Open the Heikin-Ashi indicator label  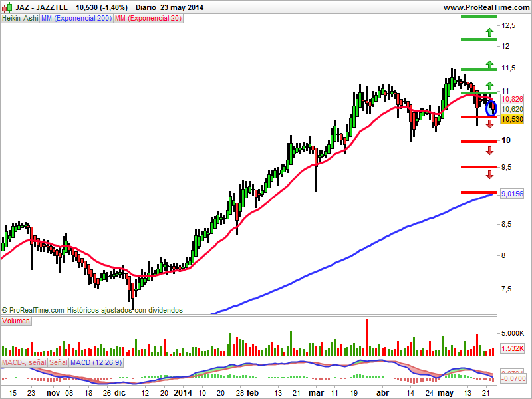point(20,19)
